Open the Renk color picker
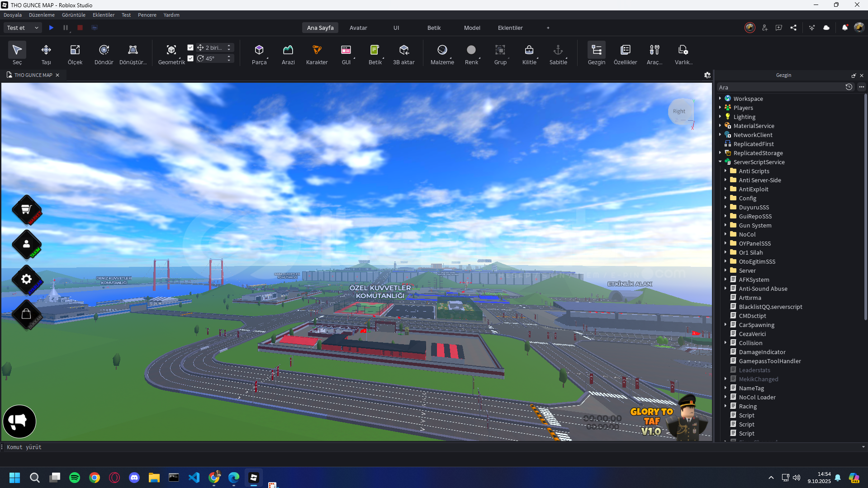The height and width of the screenshot is (488, 868). click(471, 54)
